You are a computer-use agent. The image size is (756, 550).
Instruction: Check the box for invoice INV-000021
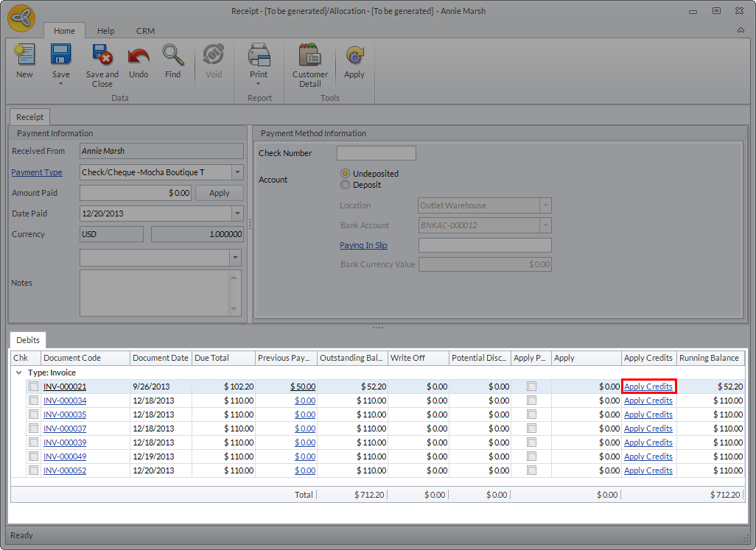coord(34,387)
